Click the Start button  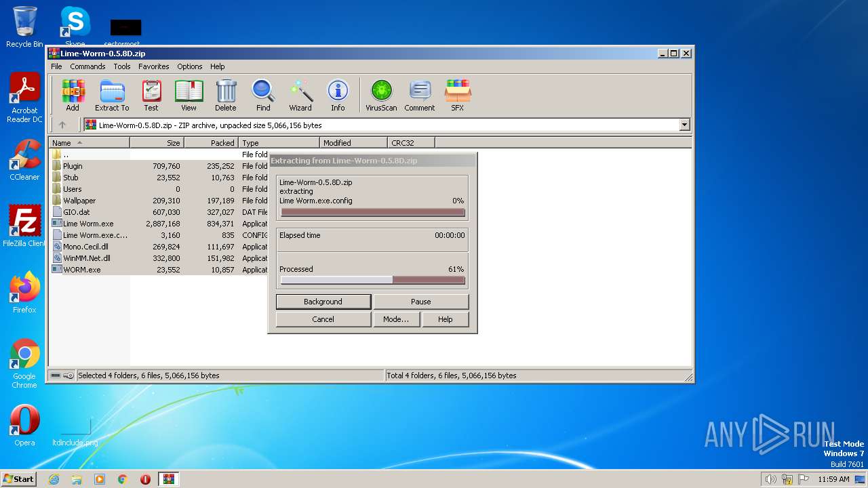pos(19,479)
